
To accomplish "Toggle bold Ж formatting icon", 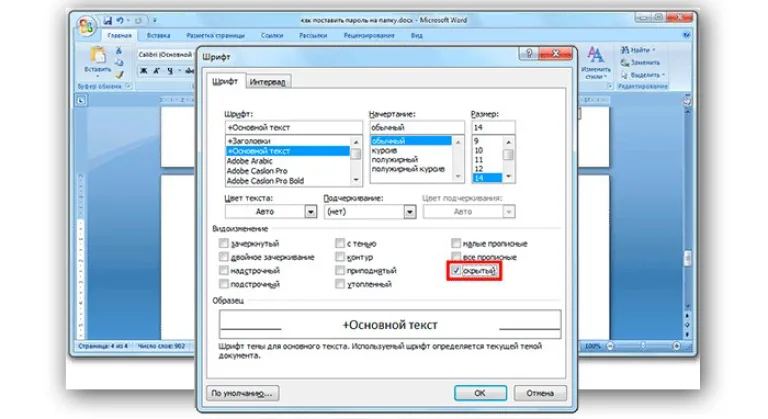I will (x=144, y=71).
